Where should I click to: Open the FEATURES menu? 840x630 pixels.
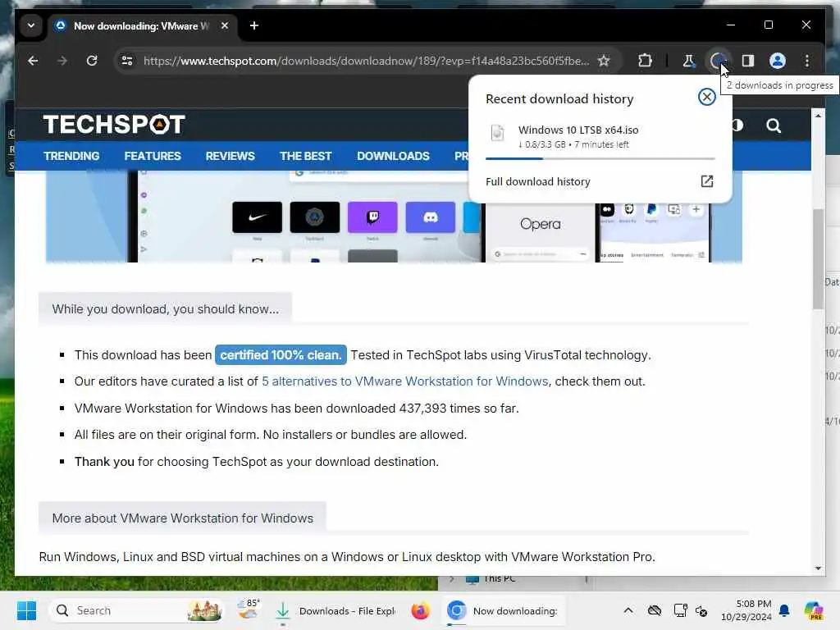click(x=153, y=156)
